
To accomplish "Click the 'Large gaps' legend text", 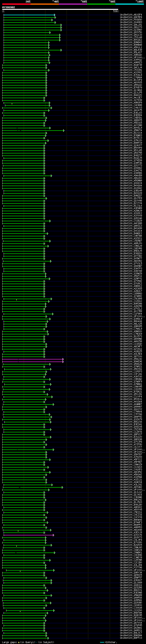I will click(x=10, y=642).
